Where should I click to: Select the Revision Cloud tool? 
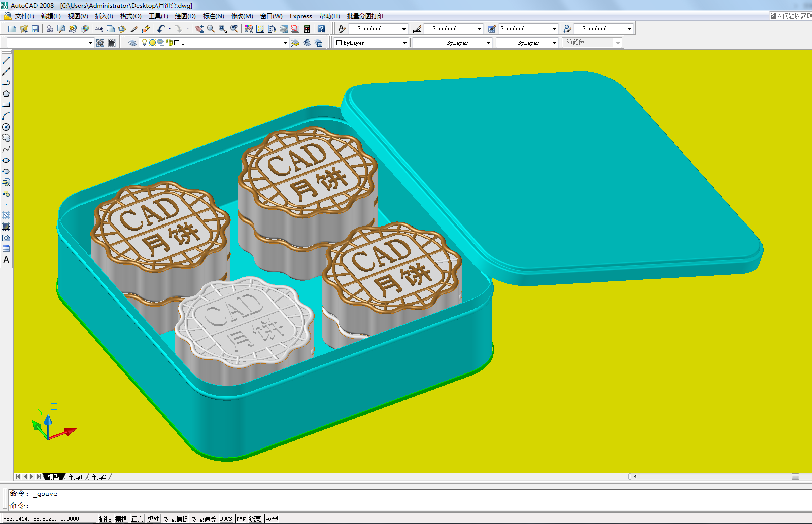(6, 138)
